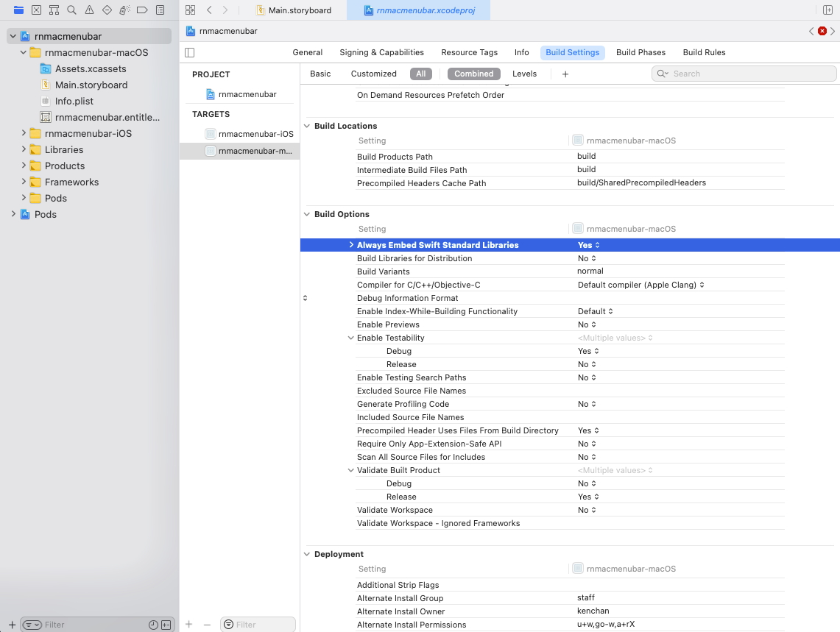Collapse the Build Options section
This screenshot has height=632, width=840.
pyautogui.click(x=307, y=214)
